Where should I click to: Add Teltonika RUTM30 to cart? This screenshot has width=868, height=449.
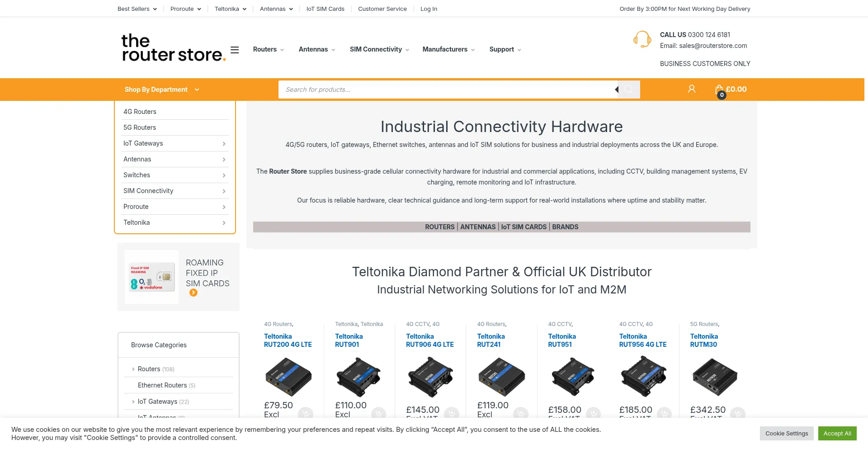738,414
